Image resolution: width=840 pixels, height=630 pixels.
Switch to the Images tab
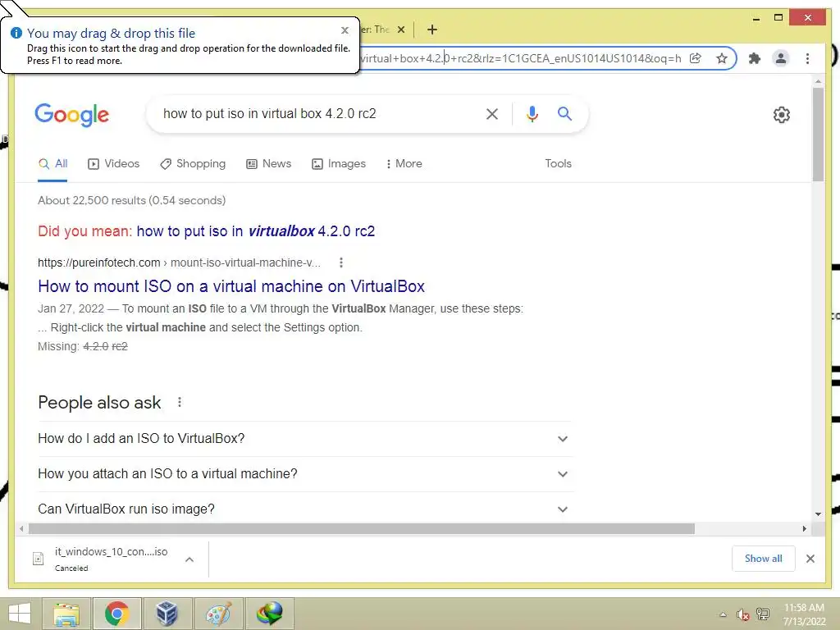click(339, 164)
